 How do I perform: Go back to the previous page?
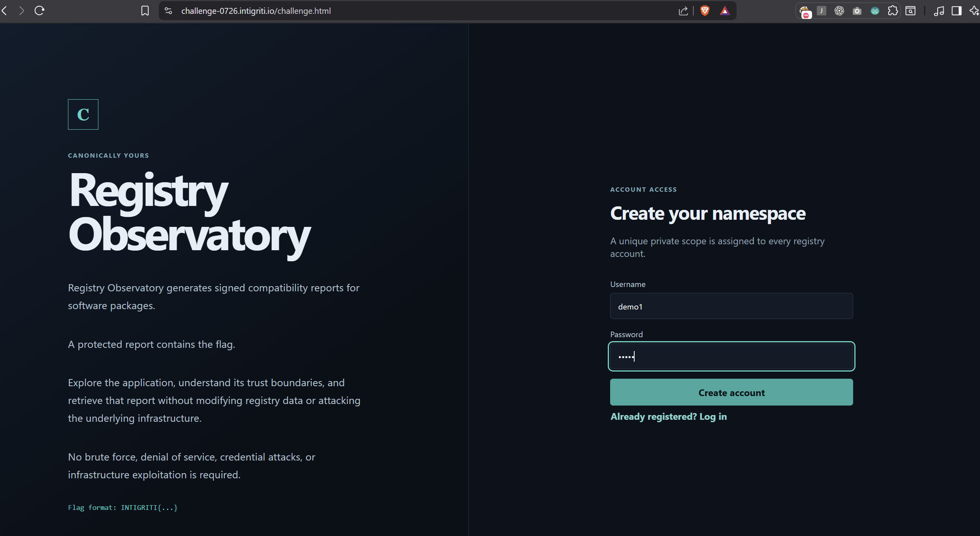(5, 11)
